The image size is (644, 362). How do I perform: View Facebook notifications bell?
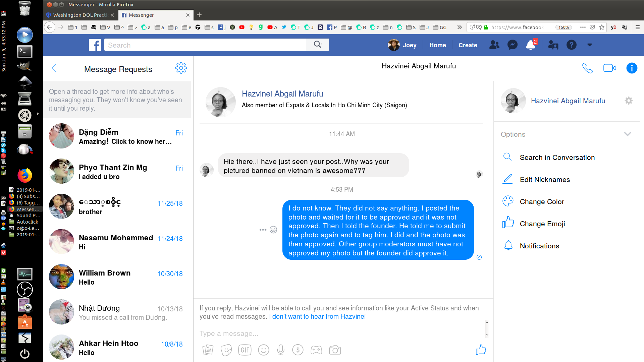(x=530, y=45)
